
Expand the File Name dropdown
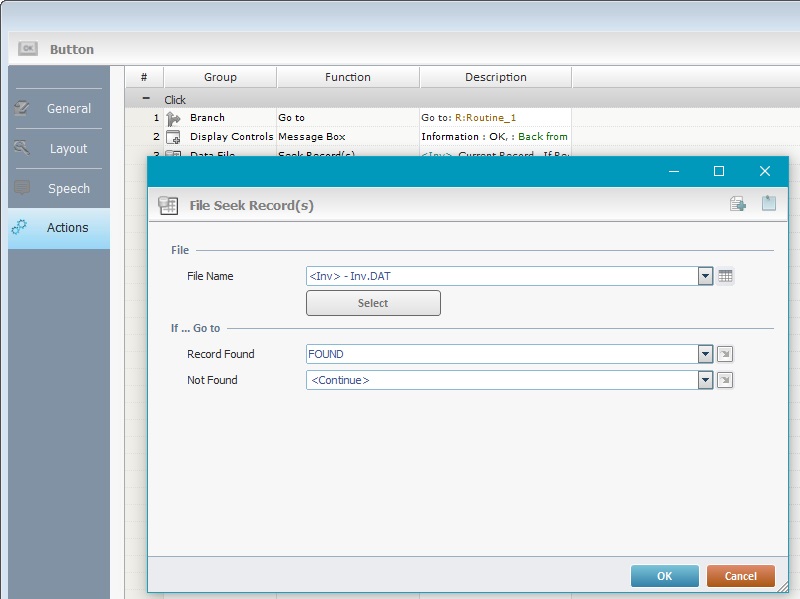(x=705, y=276)
